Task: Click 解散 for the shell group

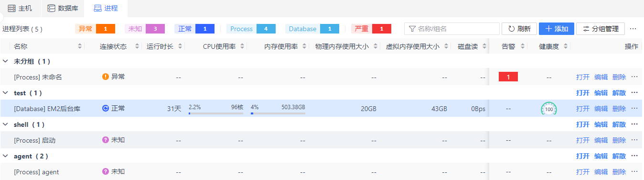Action: click(619, 124)
